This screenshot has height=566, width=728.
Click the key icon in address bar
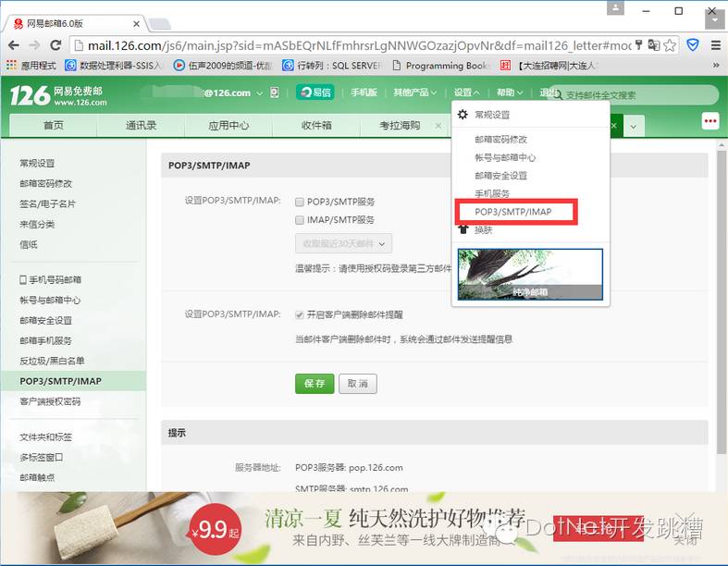[x=639, y=45]
